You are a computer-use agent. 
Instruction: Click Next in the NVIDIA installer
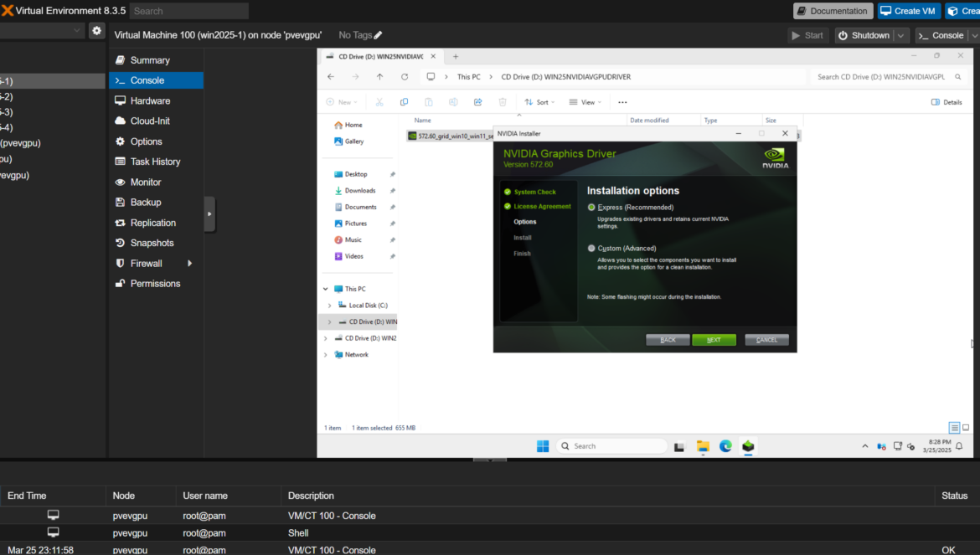[714, 340]
